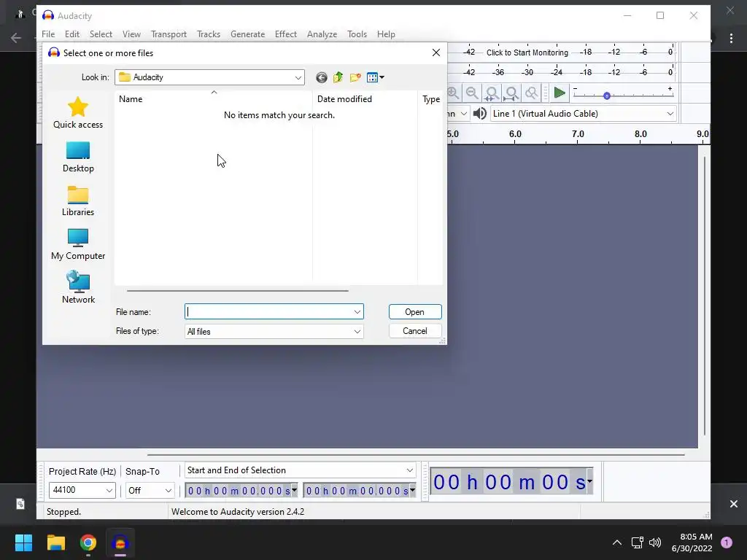This screenshot has width=747, height=560.
Task: Go up one folder level
Action: tap(338, 77)
